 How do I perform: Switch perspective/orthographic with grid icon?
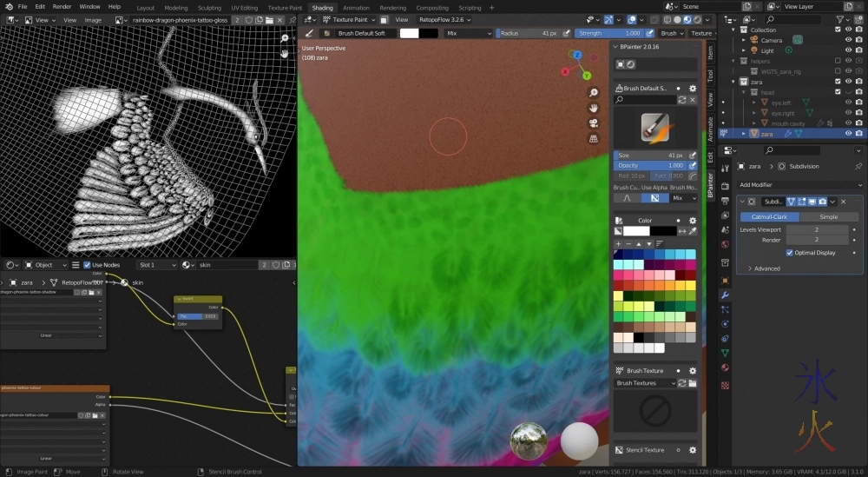point(594,137)
